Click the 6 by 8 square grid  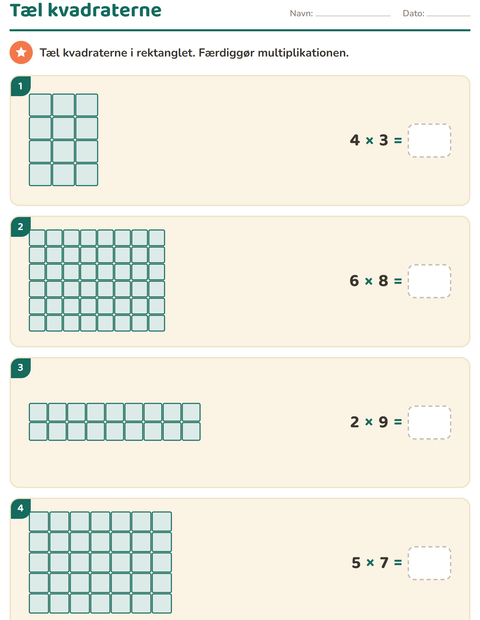pos(97,280)
